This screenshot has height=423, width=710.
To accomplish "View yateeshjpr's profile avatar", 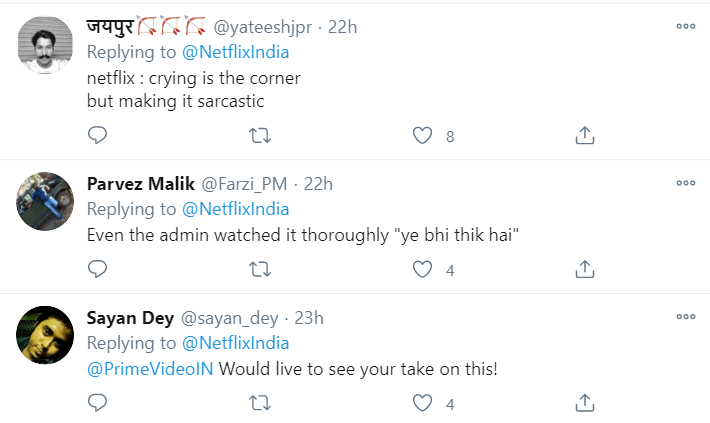I will (x=46, y=46).
